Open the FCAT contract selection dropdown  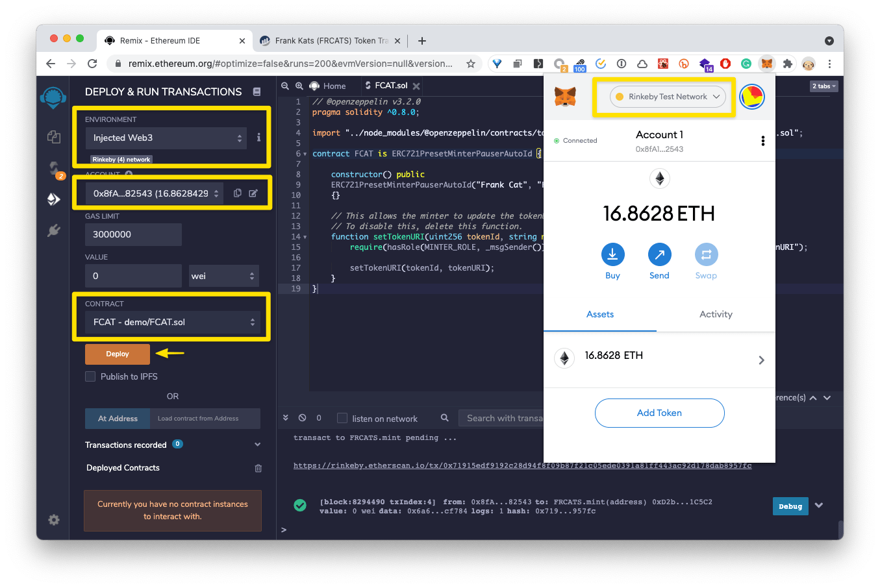[x=172, y=323]
